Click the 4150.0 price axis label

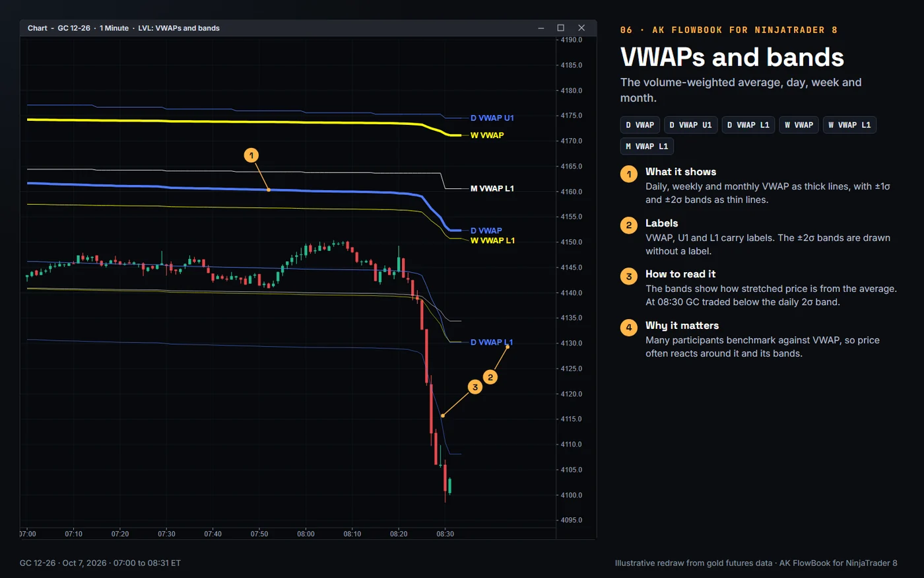[x=572, y=242]
